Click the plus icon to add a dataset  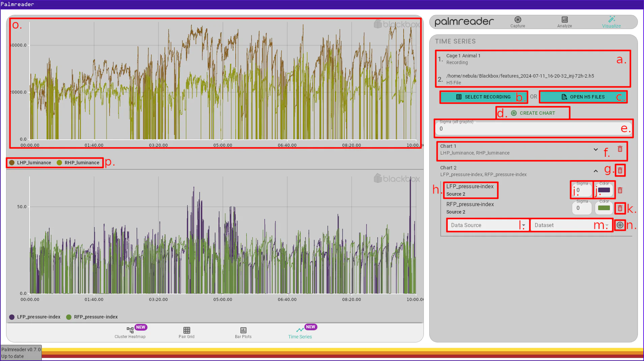click(620, 225)
